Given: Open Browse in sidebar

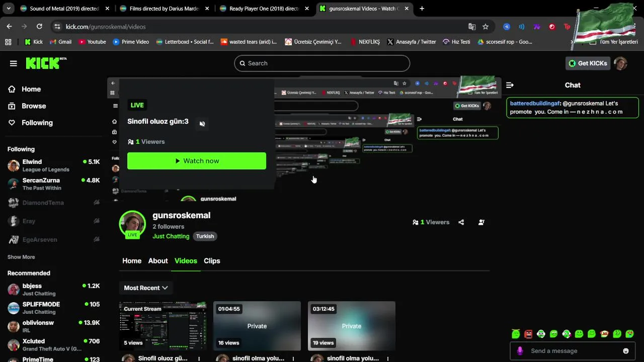Looking at the screenshot, I should pos(34,106).
